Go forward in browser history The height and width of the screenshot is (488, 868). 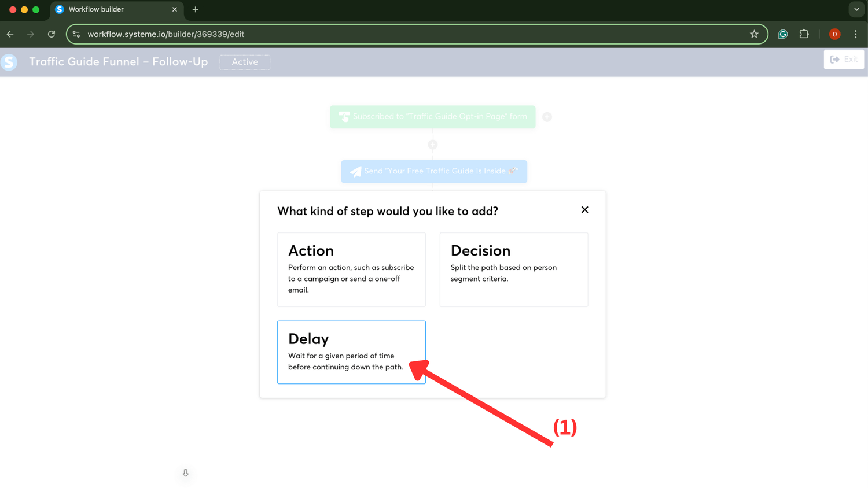[31, 34]
